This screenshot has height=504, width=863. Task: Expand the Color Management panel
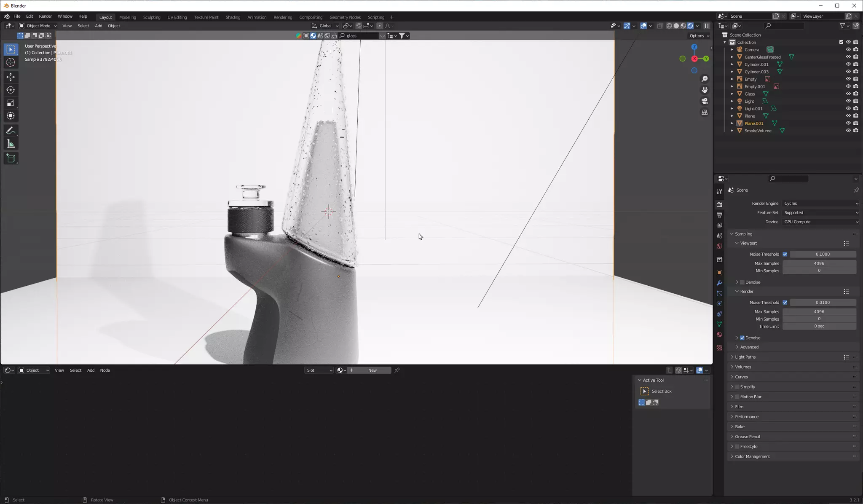[x=752, y=457]
